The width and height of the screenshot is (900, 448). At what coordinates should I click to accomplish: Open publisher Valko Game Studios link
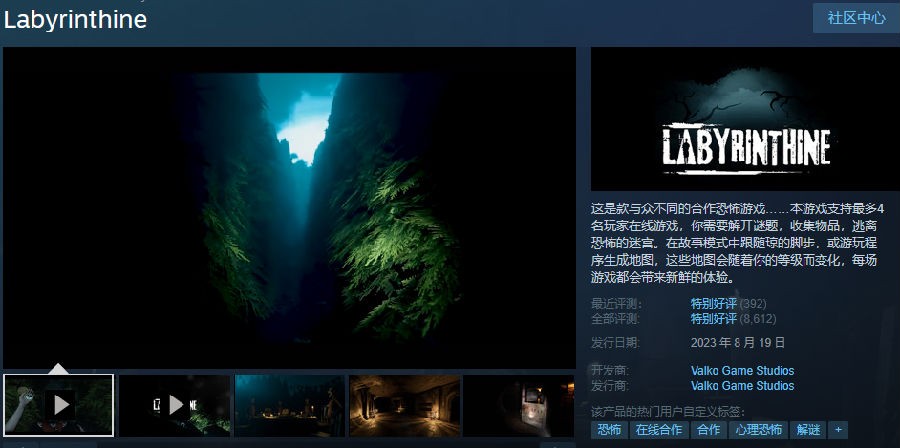[x=742, y=385]
